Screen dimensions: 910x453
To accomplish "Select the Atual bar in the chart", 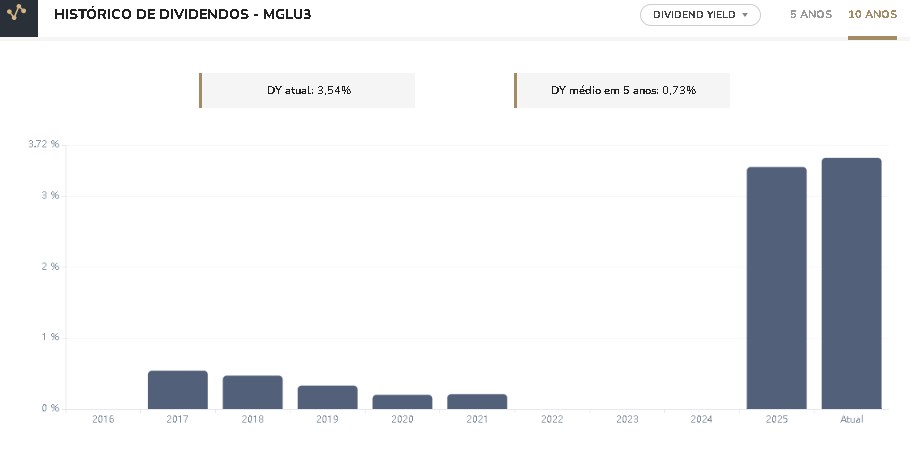I will (851, 283).
